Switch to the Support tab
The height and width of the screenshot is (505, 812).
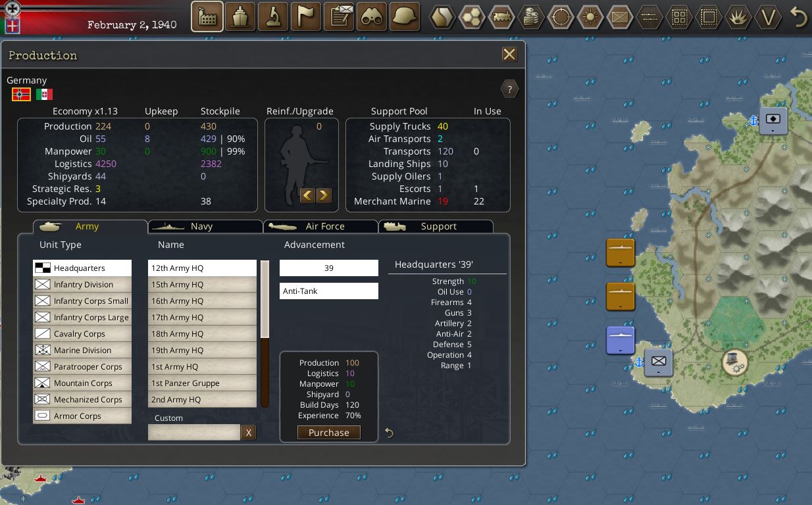coord(436,226)
